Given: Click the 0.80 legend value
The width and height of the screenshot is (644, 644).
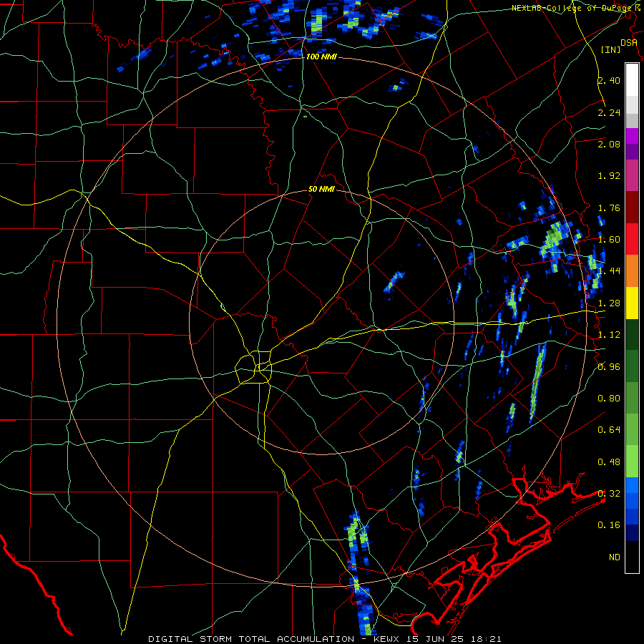Looking at the screenshot, I should coord(609,399).
